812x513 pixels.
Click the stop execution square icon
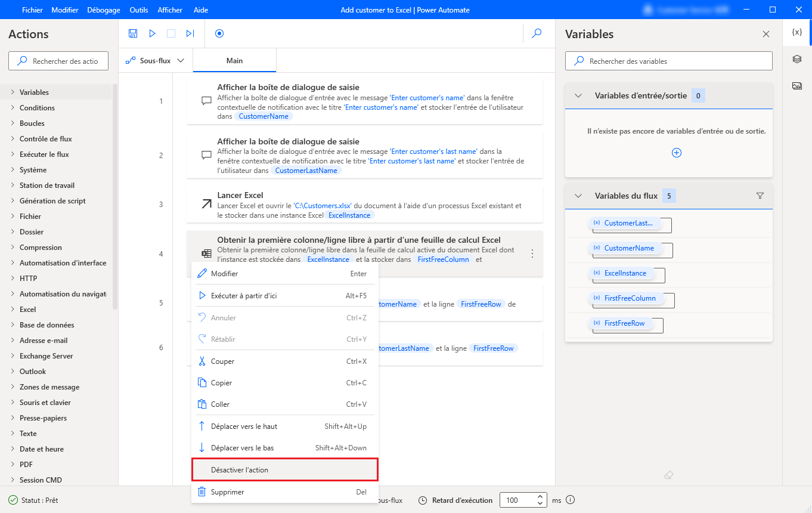[171, 33]
